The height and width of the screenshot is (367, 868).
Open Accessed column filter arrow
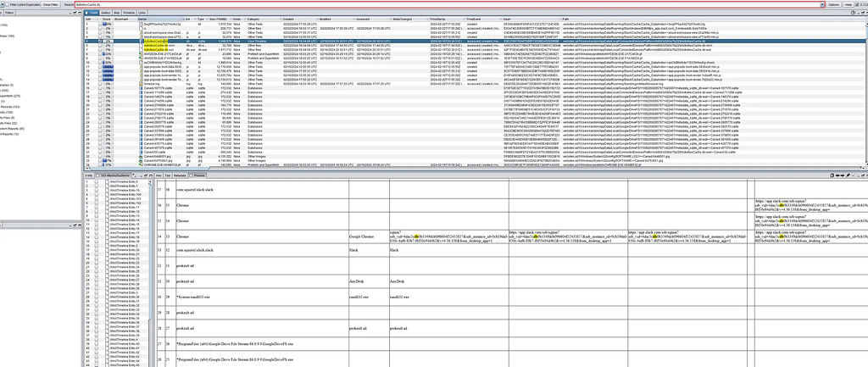click(x=389, y=19)
